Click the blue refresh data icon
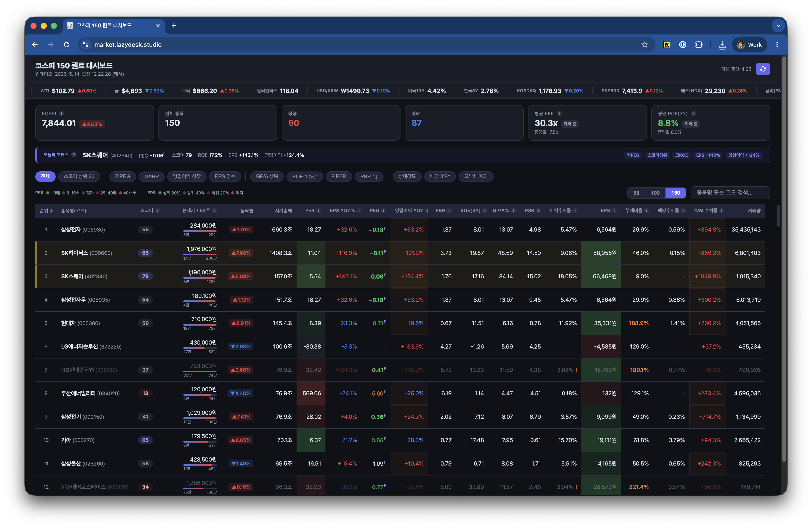This screenshot has height=528, width=812. tap(763, 69)
